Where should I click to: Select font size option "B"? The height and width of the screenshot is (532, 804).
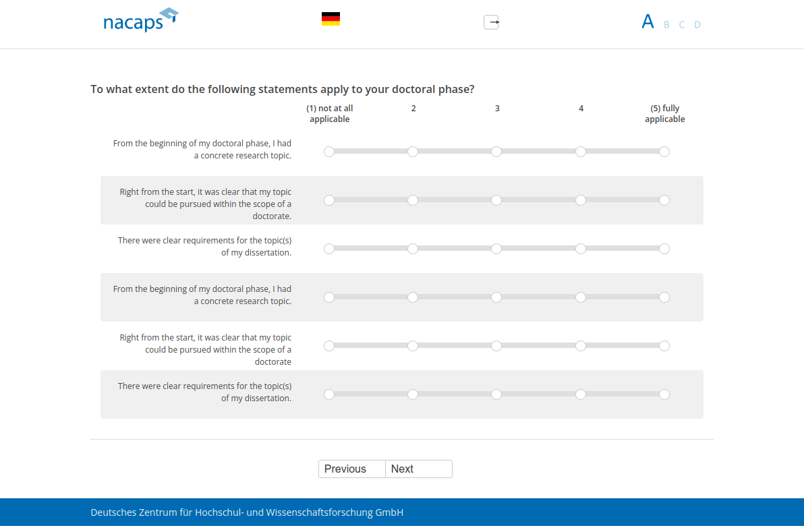pos(666,25)
